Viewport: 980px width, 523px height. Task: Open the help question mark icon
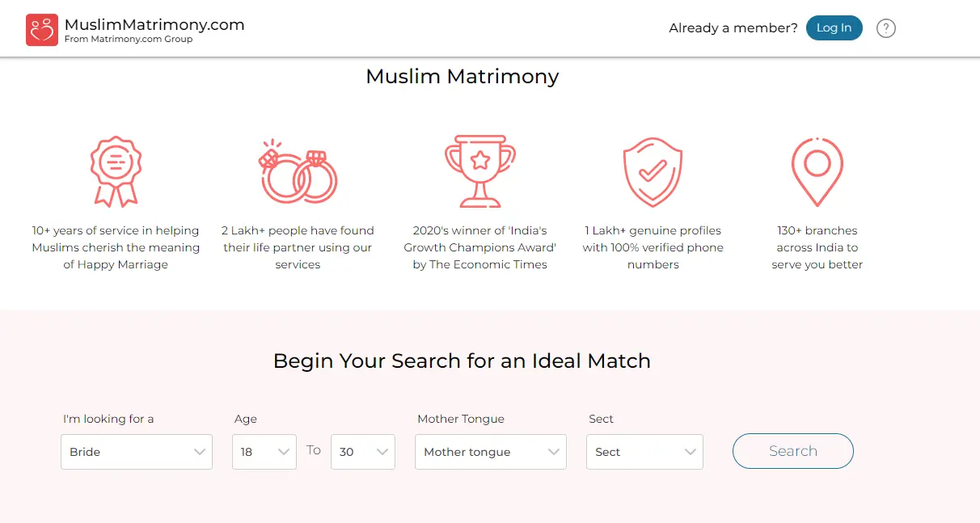[x=885, y=27]
